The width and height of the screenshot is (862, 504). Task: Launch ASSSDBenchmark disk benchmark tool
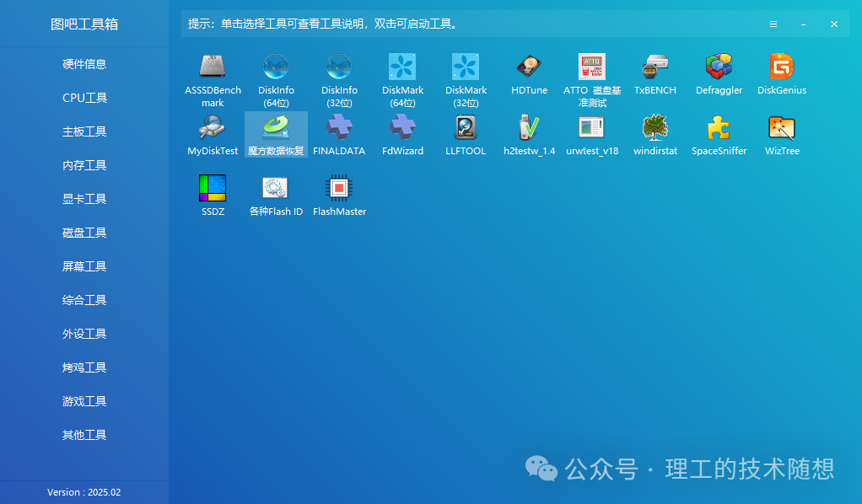[212, 72]
